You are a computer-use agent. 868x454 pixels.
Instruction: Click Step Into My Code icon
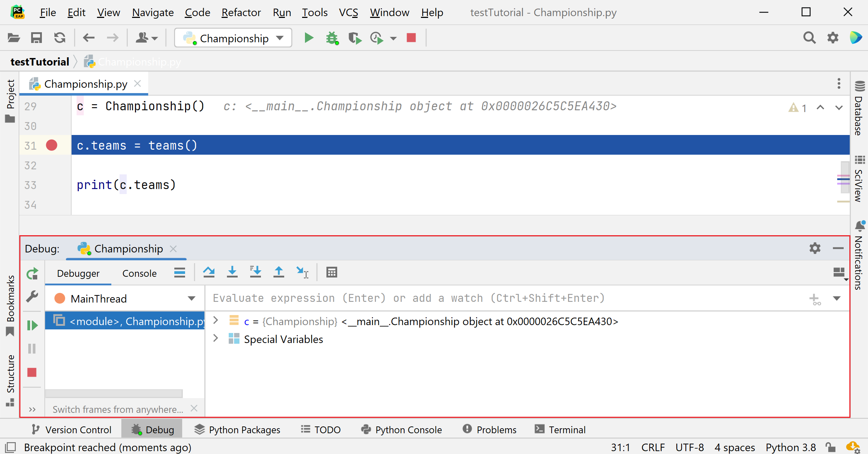tap(255, 272)
